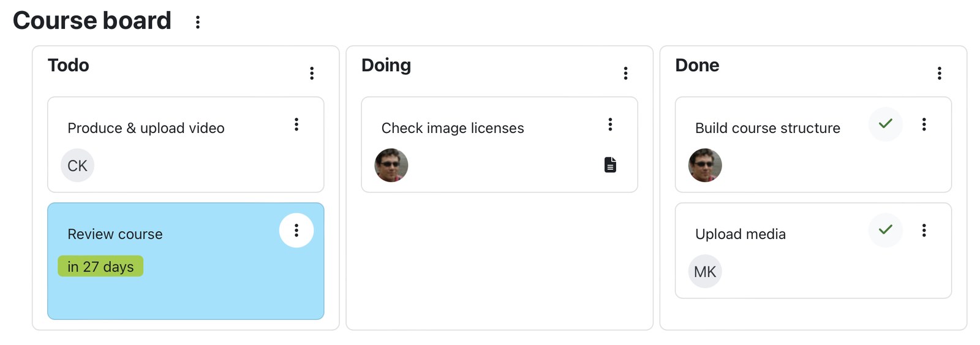Toggle the checkmark on Upload media

click(885, 230)
